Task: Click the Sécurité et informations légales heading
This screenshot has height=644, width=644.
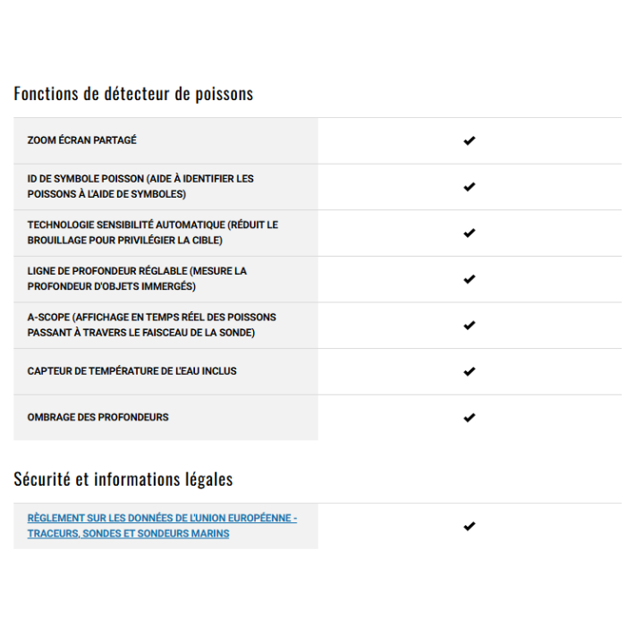Action: click(x=123, y=479)
